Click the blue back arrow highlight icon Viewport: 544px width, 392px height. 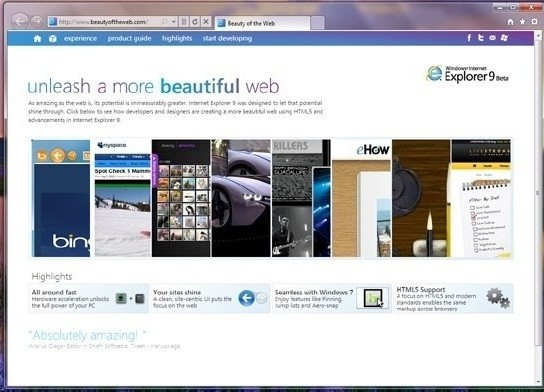point(247,298)
